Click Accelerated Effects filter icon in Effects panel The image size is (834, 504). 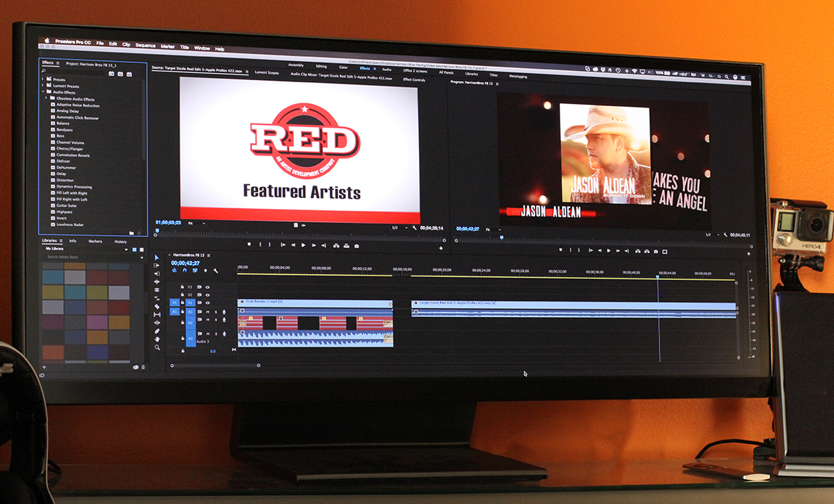[111, 74]
